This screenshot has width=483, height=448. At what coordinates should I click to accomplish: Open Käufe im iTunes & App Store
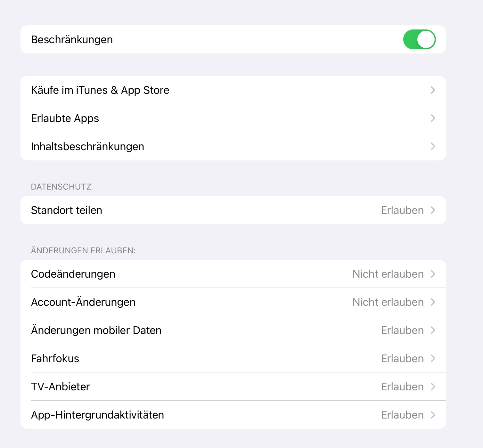100,90
